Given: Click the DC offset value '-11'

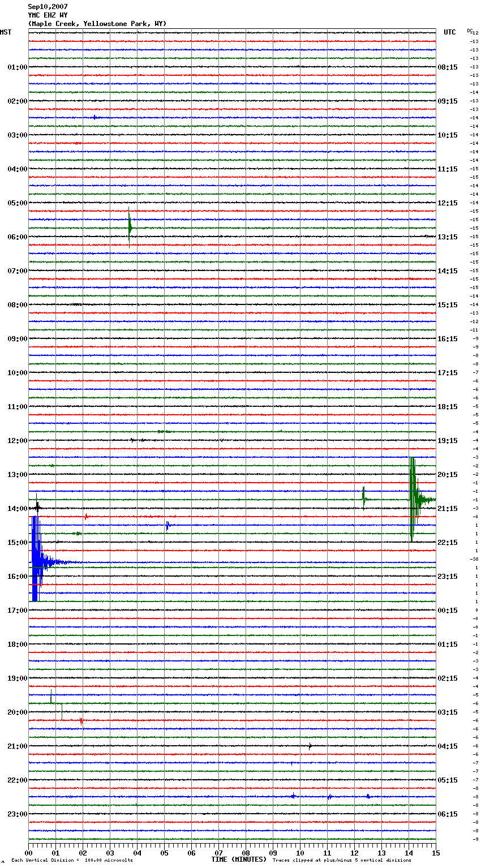Looking at the screenshot, I should point(475,330).
